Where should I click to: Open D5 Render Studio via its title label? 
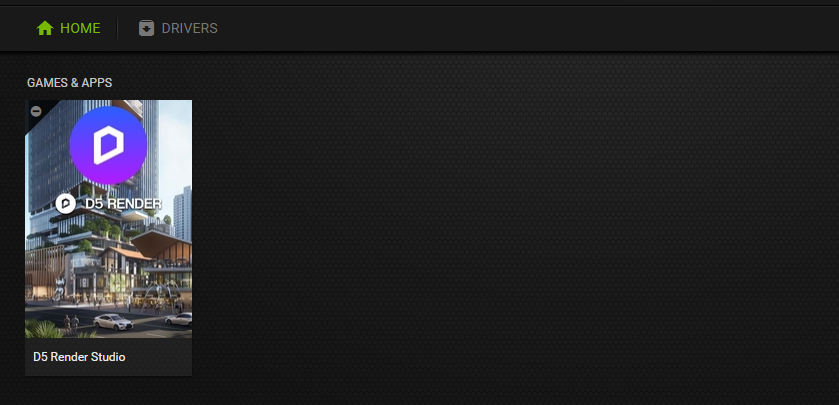click(x=79, y=357)
